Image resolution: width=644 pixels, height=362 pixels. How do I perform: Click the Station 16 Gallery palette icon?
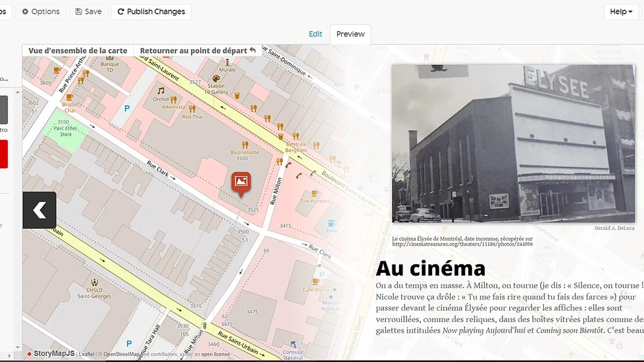click(x=216, y=78)
